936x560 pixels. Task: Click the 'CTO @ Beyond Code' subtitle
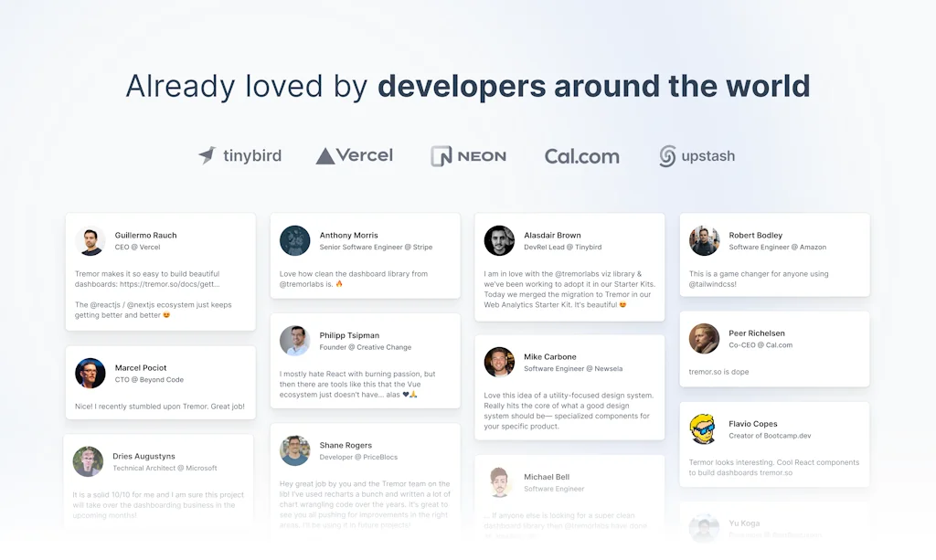pyautogui.click(x=149, y=379)
